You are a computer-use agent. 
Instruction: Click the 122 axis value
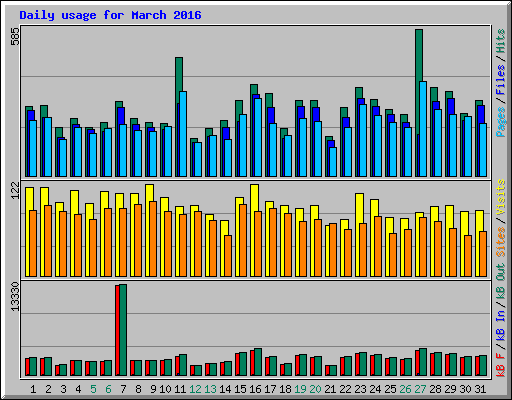pyautogui.click(x=15, y=190)
